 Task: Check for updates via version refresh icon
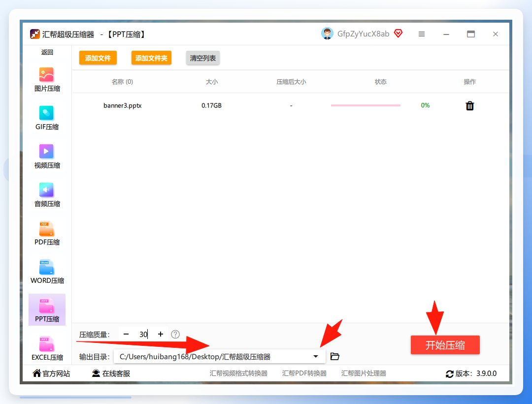point(450,374)
